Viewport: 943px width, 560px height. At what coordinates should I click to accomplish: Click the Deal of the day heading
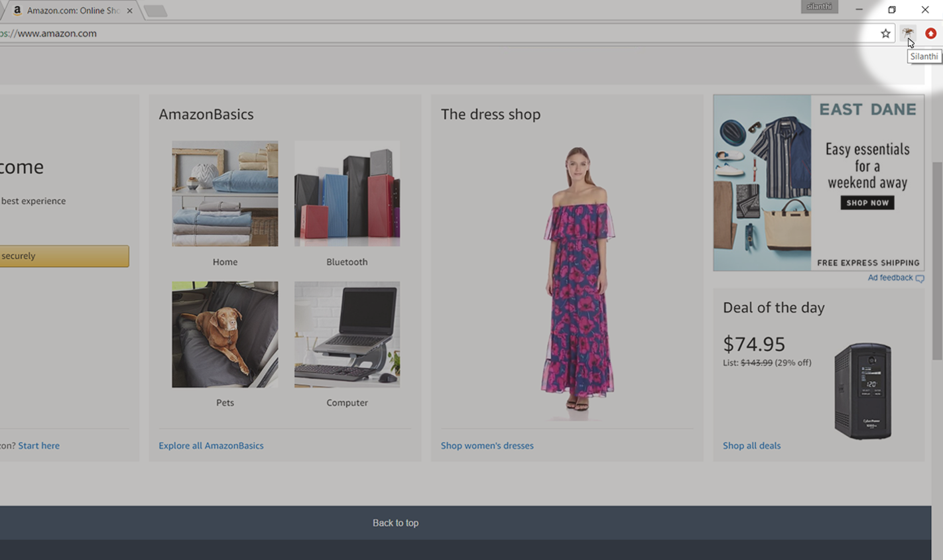pyautogui.click(x=774, y=308)
